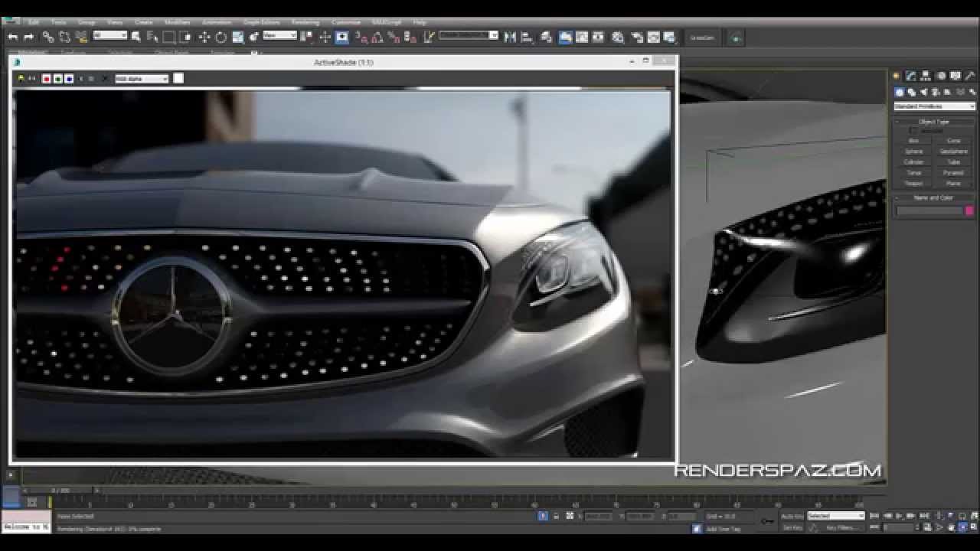The image size is (980, 551).
Task: Click the Align tool icon
Action: 527,37
